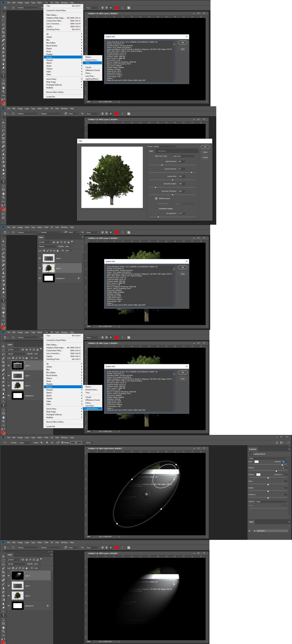Open the Lights panel menu icon

coord(289,522)
